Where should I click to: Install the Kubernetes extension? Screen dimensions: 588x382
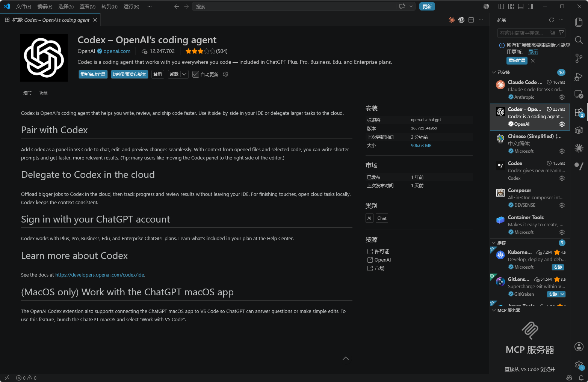tap(558, 267)
